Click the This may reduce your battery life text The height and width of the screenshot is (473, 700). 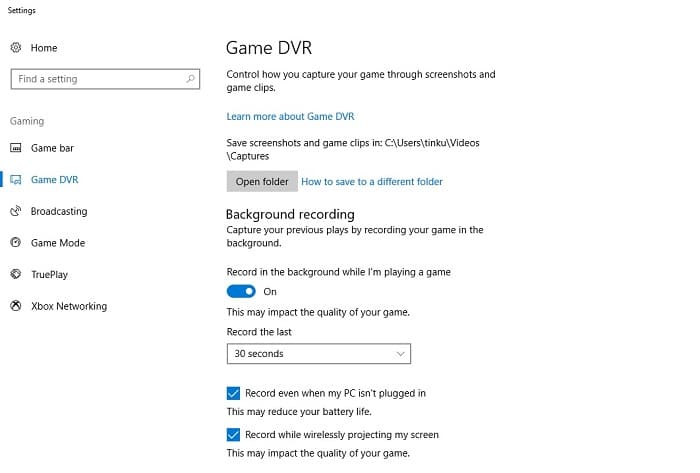(299, 411)
